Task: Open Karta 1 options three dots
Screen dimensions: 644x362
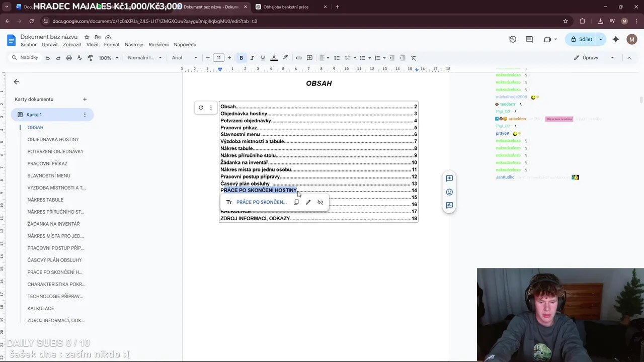Action: (x=85, y=115)
